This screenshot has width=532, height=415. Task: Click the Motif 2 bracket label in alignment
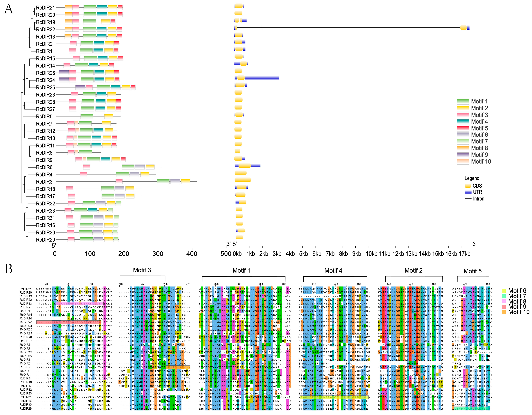[414, 270]
